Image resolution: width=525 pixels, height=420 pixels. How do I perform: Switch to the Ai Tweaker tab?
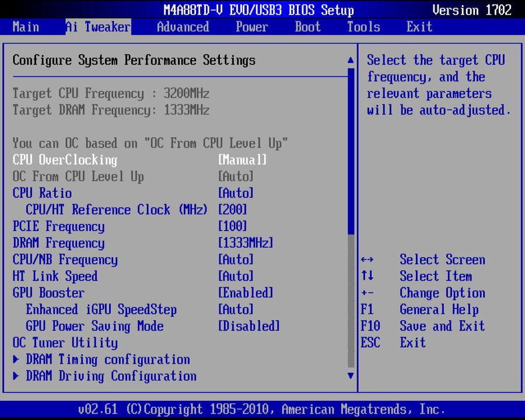(97, 27)
